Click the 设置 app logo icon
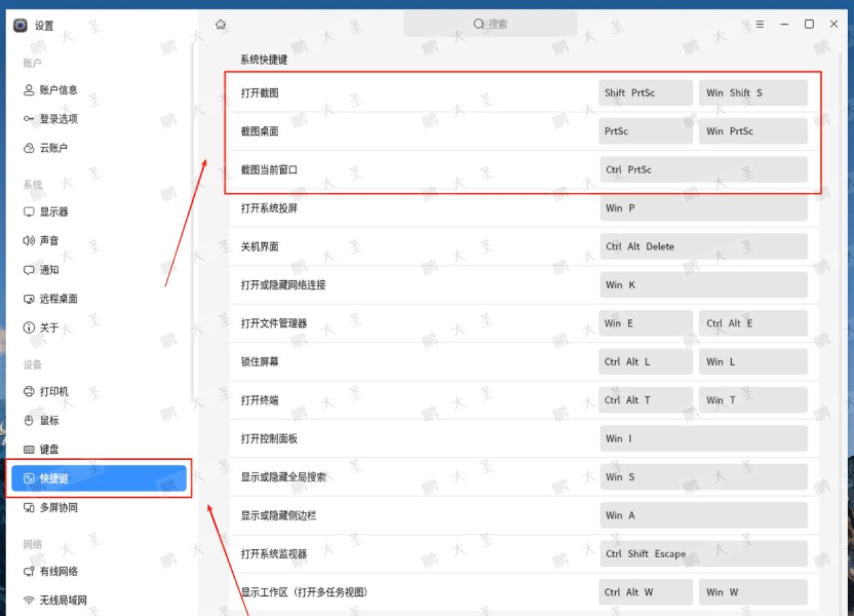Viewport: 854px width, 616px height. [20, 25]
